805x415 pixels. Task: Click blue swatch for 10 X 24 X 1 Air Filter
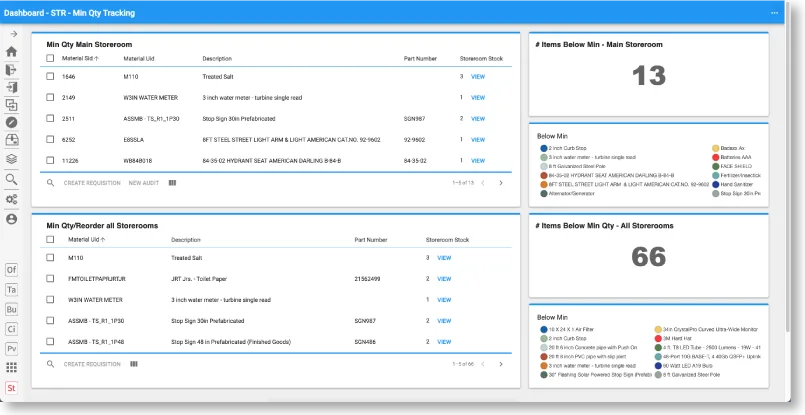[x=544, y=329]
